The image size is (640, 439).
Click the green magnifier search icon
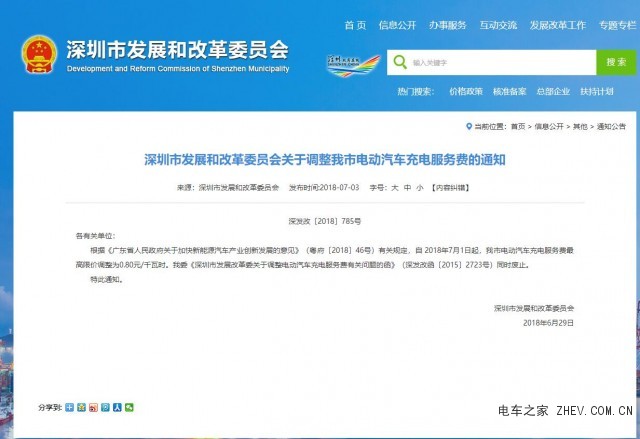tap(400, 62)
